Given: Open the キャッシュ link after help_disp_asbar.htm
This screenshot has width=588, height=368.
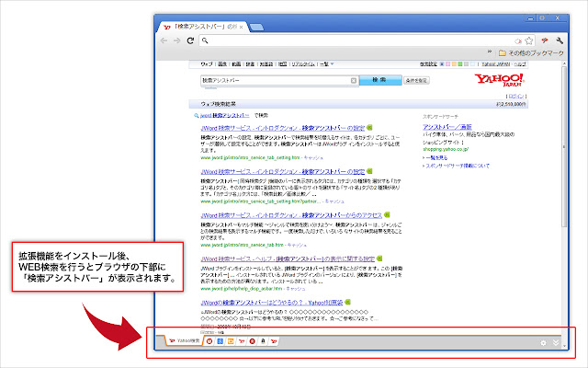Looking at the screenshot, I should (x=295, y=288).
